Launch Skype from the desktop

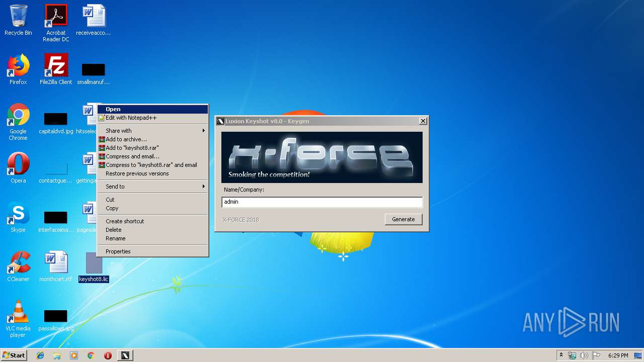(18, 217)
